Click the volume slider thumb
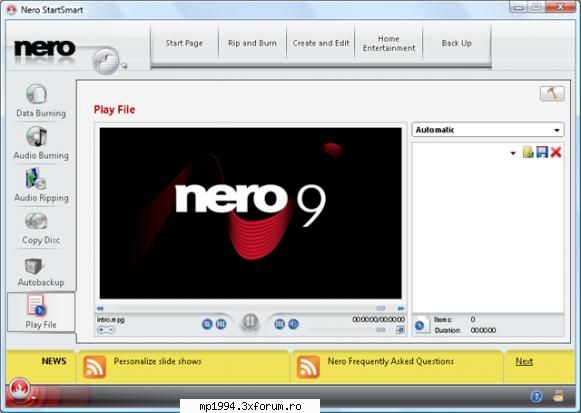 click(x=381, y=330)
